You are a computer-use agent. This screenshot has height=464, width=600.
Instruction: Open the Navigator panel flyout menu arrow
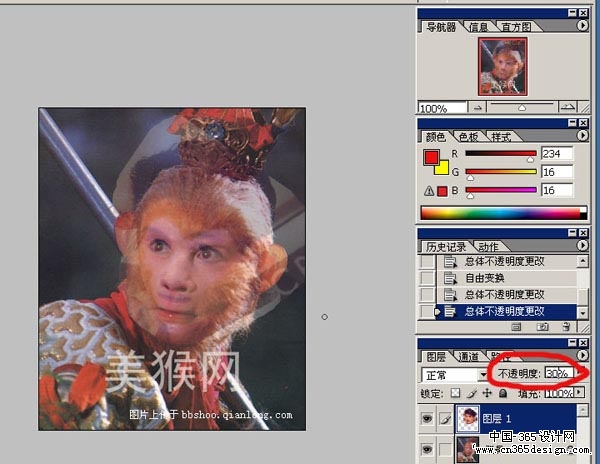tap(583, 27)
